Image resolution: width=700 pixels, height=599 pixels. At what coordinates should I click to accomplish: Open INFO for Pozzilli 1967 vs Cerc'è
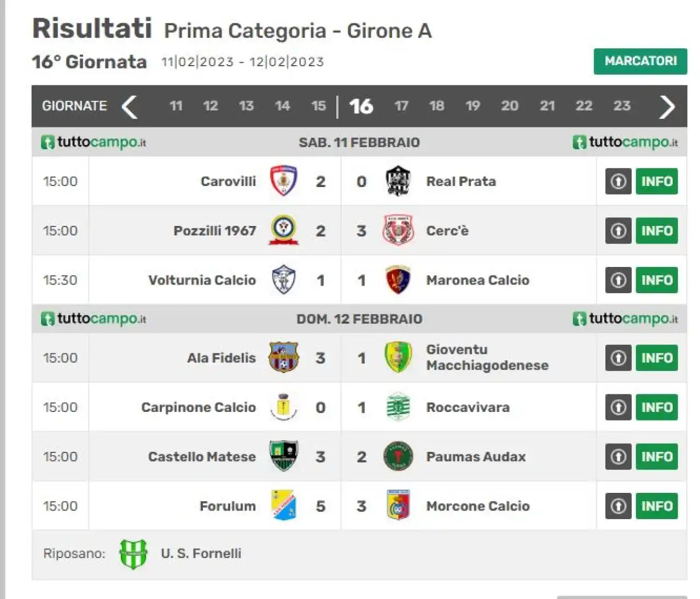657,231
